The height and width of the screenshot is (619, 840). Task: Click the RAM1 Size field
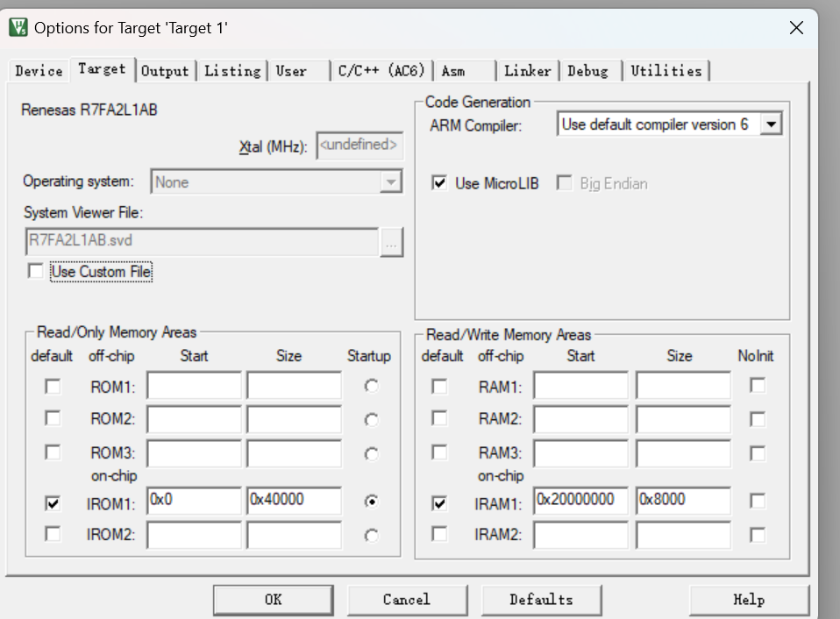click(683, 386)
